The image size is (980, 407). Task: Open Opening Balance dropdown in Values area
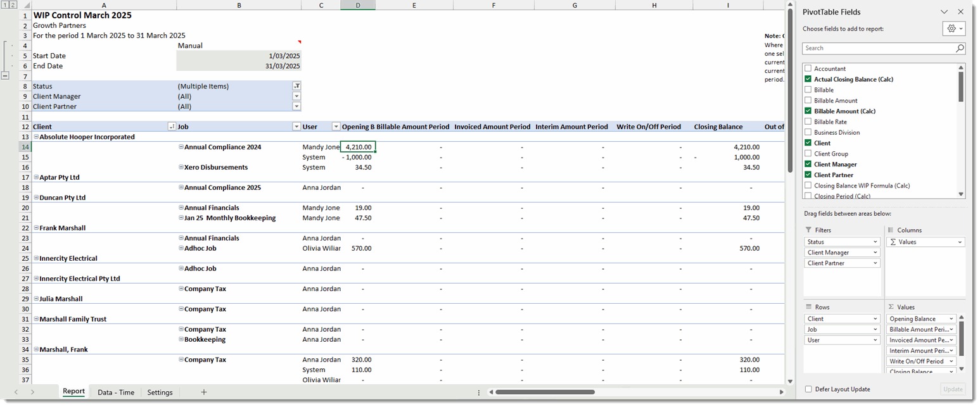(951, 319)
